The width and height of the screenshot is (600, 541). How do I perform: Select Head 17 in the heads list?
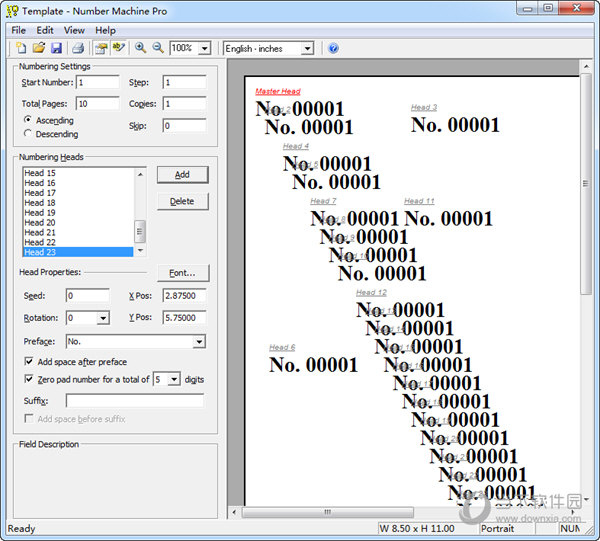point(78,193)
